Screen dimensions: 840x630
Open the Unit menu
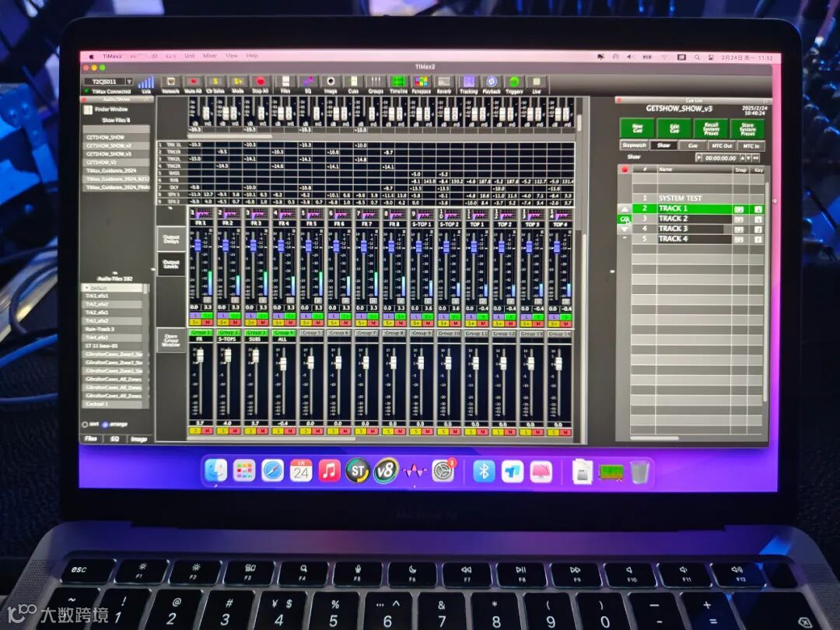pos(190,56)
